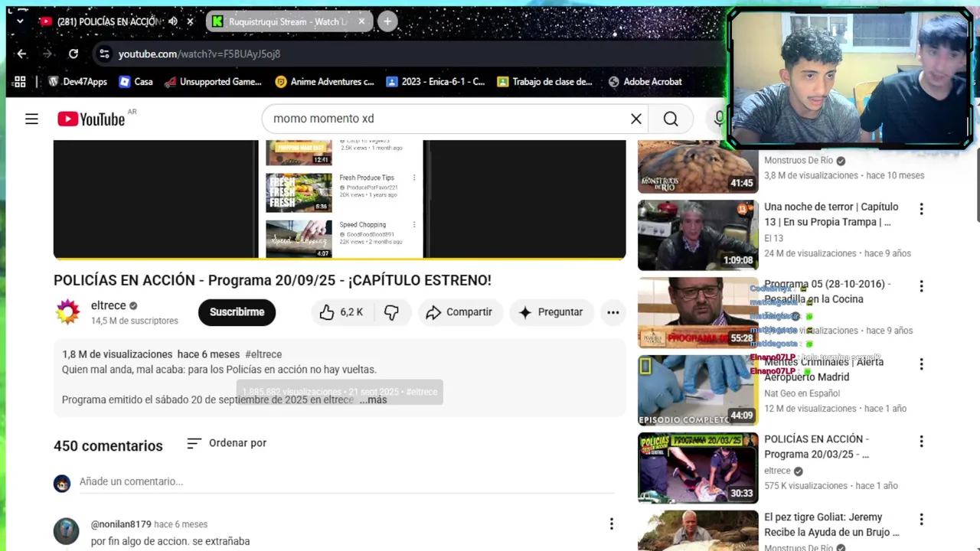The image size is (980, 551).
Task: Mute the YouTube tab speaker icon
Action: tap(173, 21)
